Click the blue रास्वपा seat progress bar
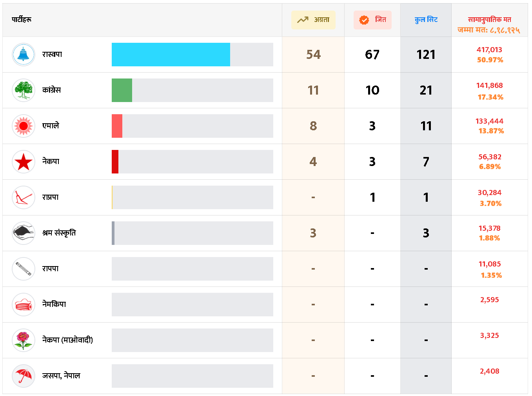This screenshot has height=396, width=532. pyautogui.click(x=171, y=55)
